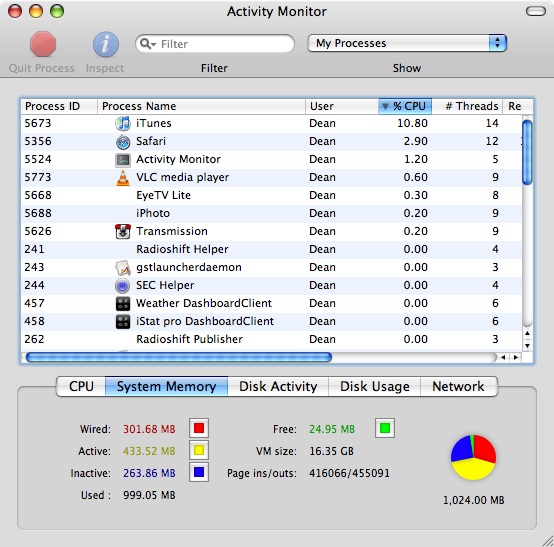This screenshot has height=547, width=554.
Task: Switch to the Disk Usage tab
Action: click(375, 386)
